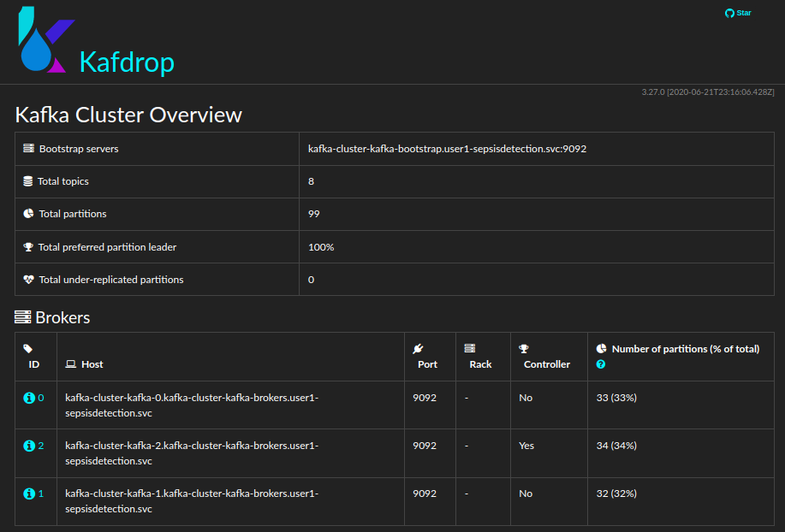
Task: Click the info icon for broker 0
Action: tap(29, 398)
